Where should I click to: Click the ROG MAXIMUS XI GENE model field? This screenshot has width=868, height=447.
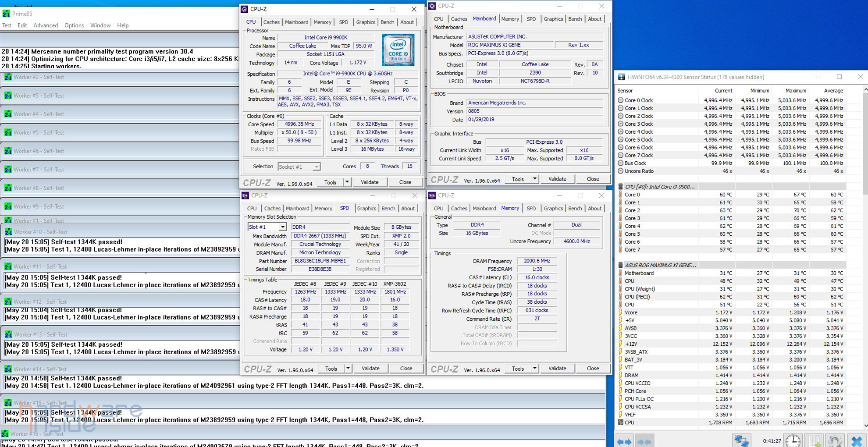click(x=509, y=45)
